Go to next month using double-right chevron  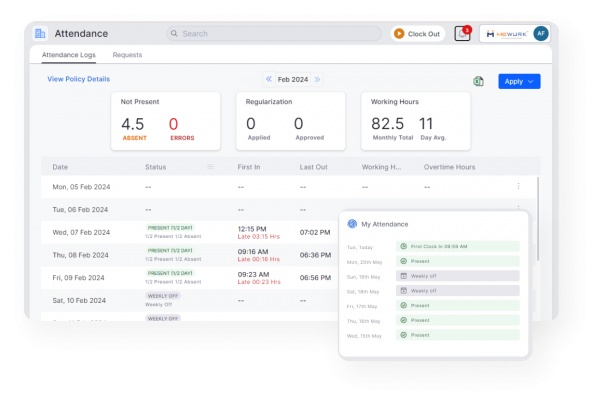317,79
